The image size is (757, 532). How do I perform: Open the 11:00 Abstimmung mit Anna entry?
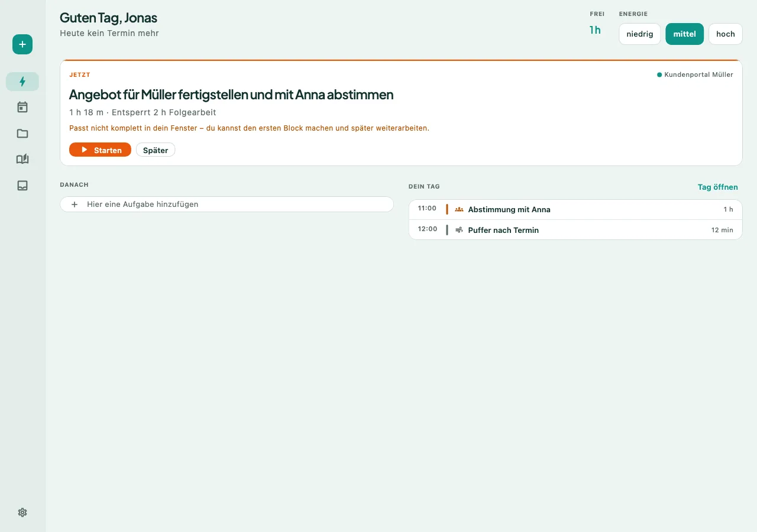pos(575,209)
